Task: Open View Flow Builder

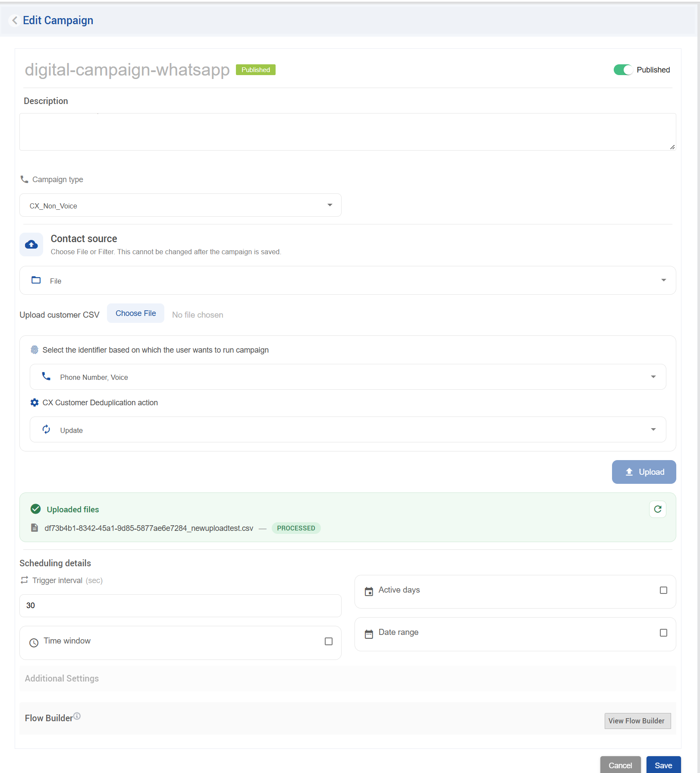Action: 637,721
